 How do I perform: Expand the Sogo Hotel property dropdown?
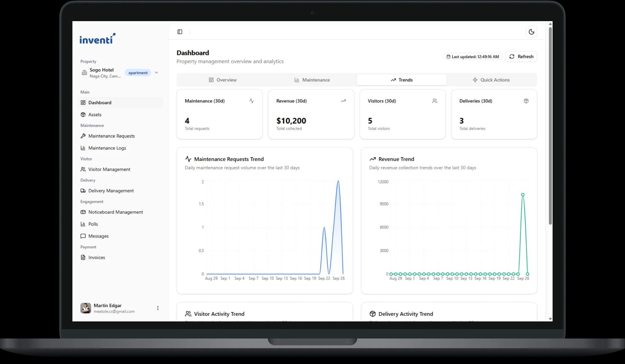tap(156, 72)
